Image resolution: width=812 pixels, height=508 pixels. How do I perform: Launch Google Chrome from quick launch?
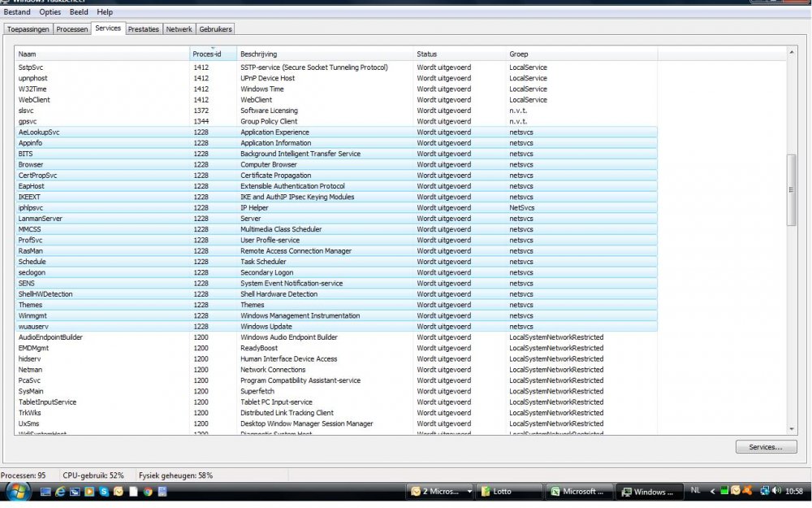coord(148,492)
